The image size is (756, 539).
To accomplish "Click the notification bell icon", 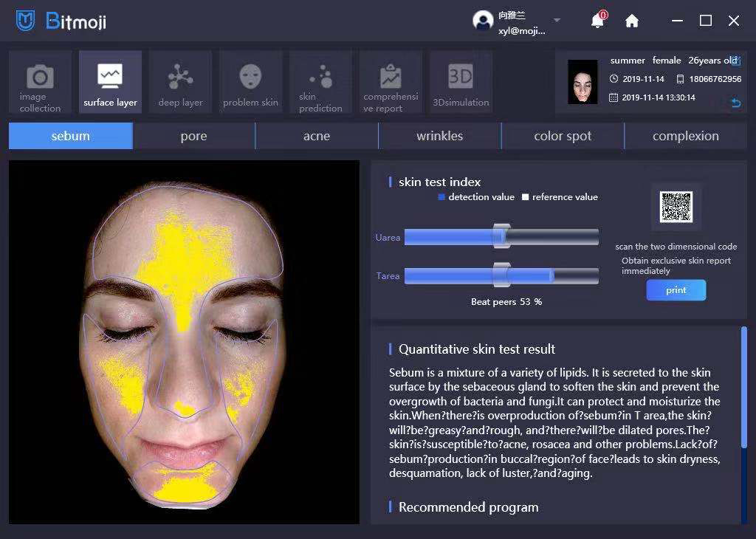I will coord(597,21).
